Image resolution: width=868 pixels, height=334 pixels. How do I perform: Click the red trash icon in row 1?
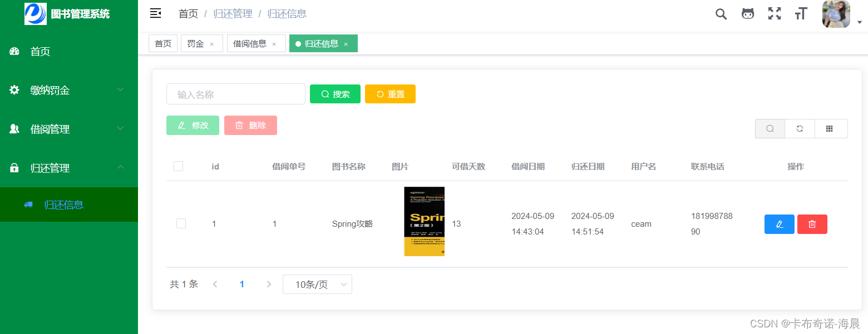pyautogui.click(x=812, y=224)
